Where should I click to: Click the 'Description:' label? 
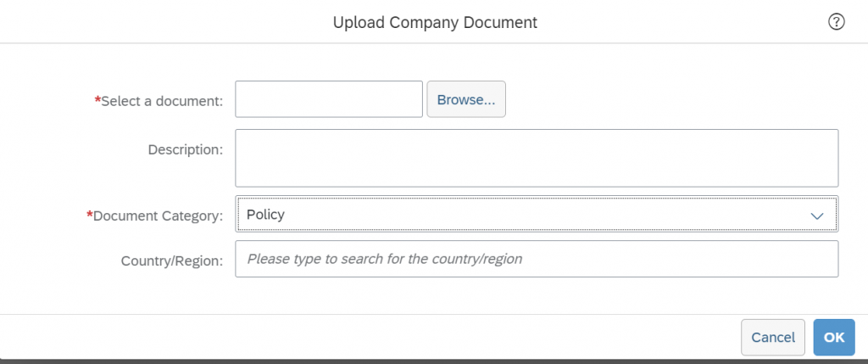coord(186,149)
